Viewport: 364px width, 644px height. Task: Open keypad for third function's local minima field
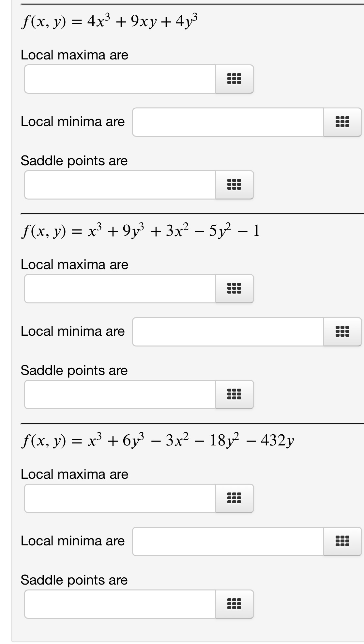pyautogui.click(x=342, y=541)
